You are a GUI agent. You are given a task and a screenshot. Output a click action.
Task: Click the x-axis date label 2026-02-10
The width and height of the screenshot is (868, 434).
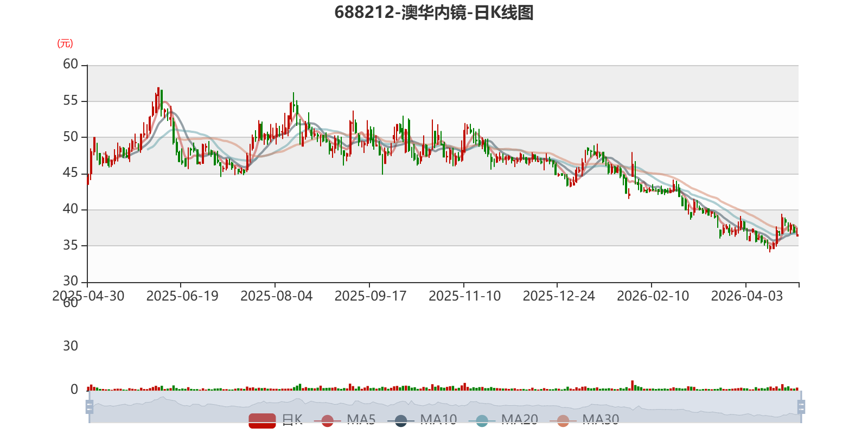653,296
